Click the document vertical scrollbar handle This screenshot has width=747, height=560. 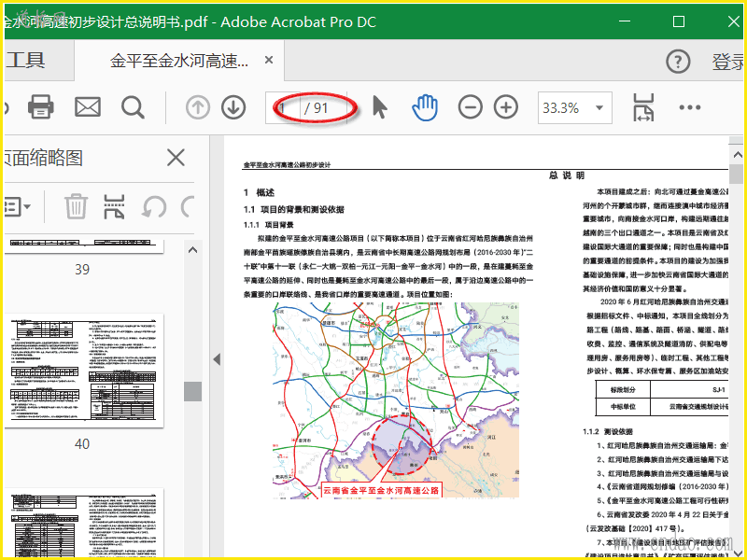pyautogui.click(x=737, y=174)
